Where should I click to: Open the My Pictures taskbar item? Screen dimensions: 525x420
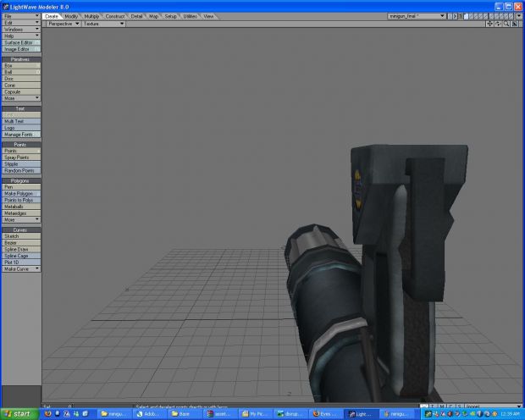tap(256, 414)
